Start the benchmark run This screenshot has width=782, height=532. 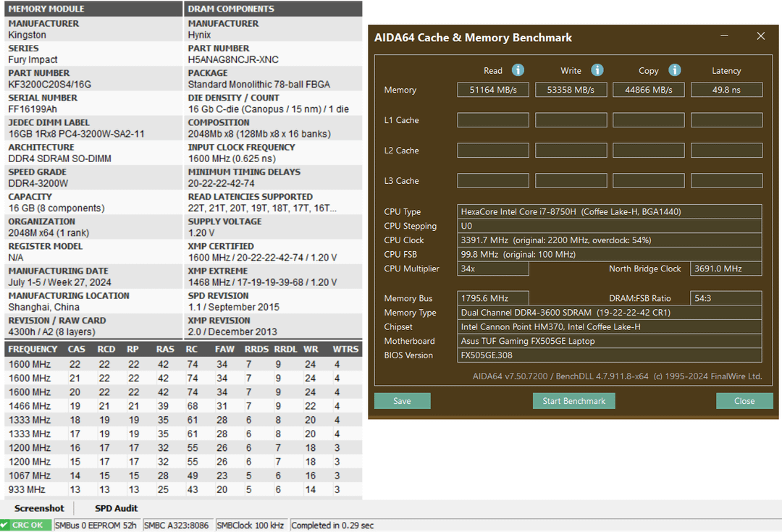pos(573,401)
